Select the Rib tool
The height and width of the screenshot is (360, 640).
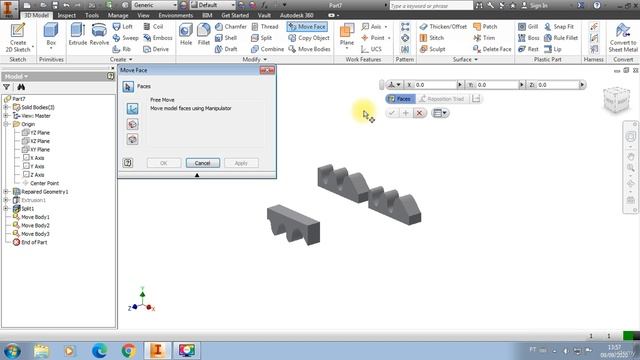tap(122, 49)
